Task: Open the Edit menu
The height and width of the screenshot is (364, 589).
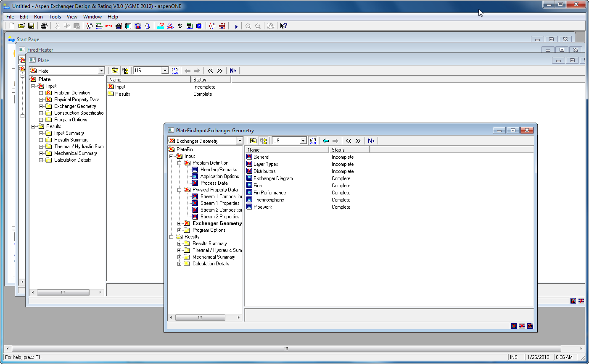Action: pyautogui.click(x=24, y=17)
